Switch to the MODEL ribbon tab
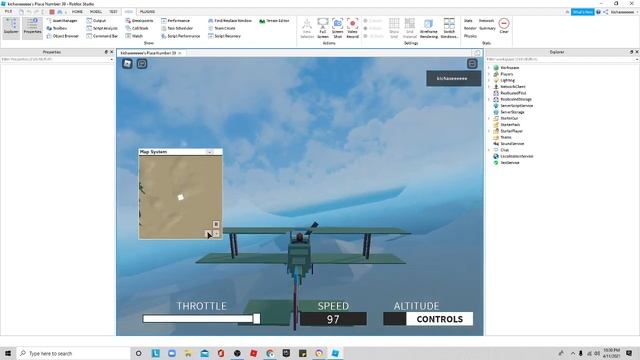Screen dimensions: 640x360 [x=96, y=12]
